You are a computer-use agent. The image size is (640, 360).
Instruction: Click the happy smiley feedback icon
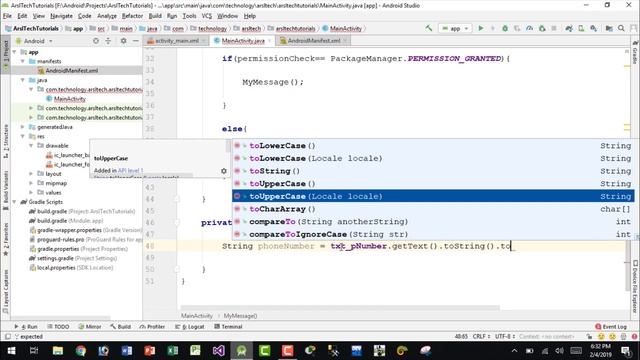601,336
